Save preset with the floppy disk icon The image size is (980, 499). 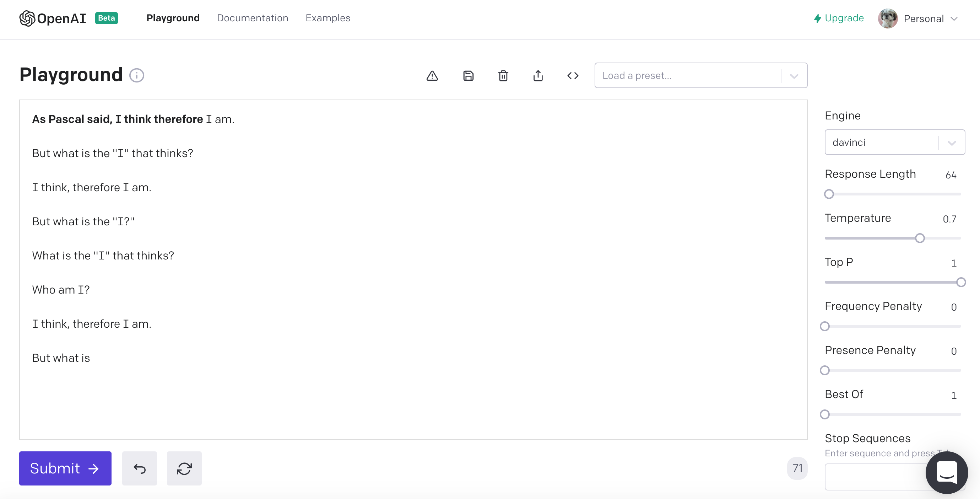click(x=468, y=76)
